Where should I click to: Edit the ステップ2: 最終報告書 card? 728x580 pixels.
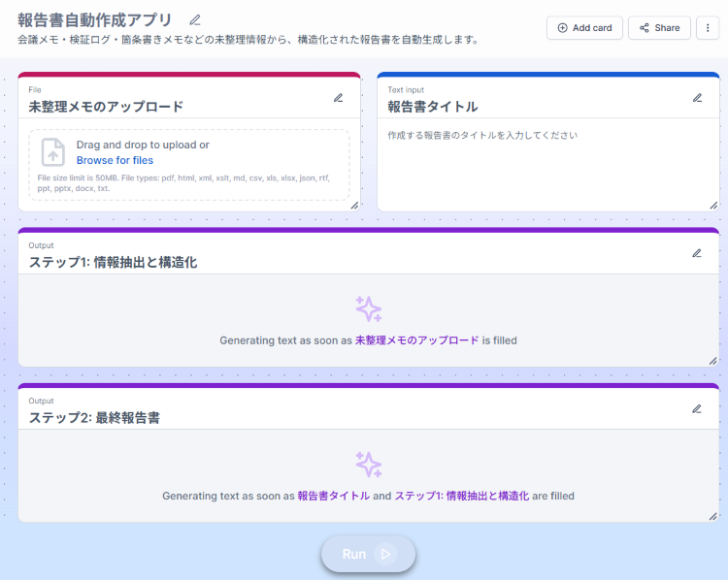(x=697, y=409)
